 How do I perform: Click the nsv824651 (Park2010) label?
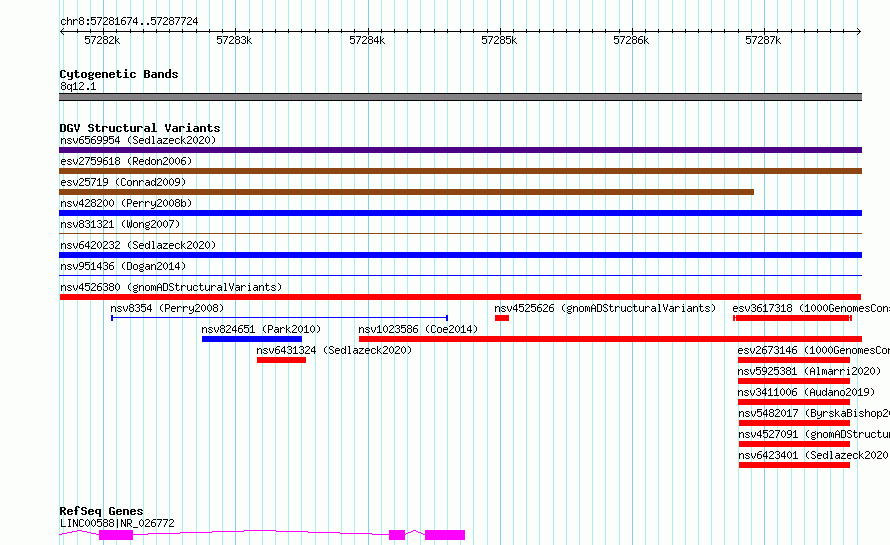[261, 329]
